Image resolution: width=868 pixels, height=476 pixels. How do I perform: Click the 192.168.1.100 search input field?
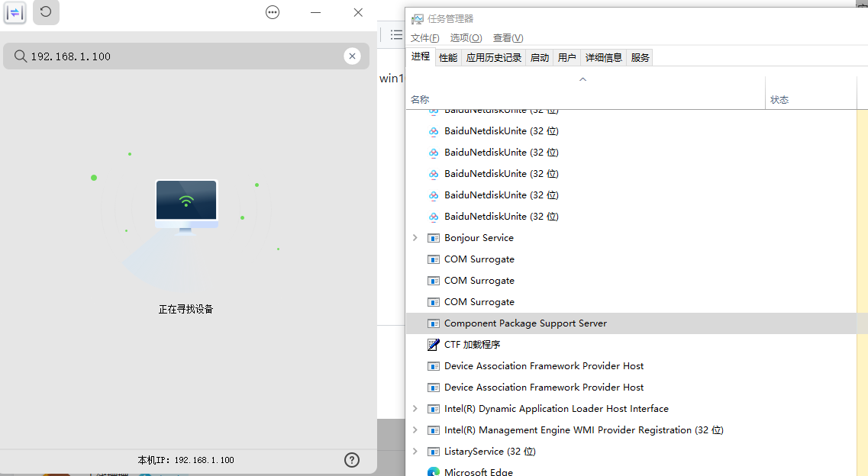coord(186,56)
